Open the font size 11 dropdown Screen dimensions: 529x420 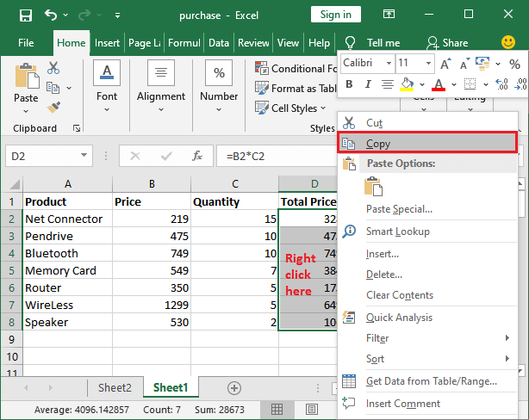coord(428,63)
